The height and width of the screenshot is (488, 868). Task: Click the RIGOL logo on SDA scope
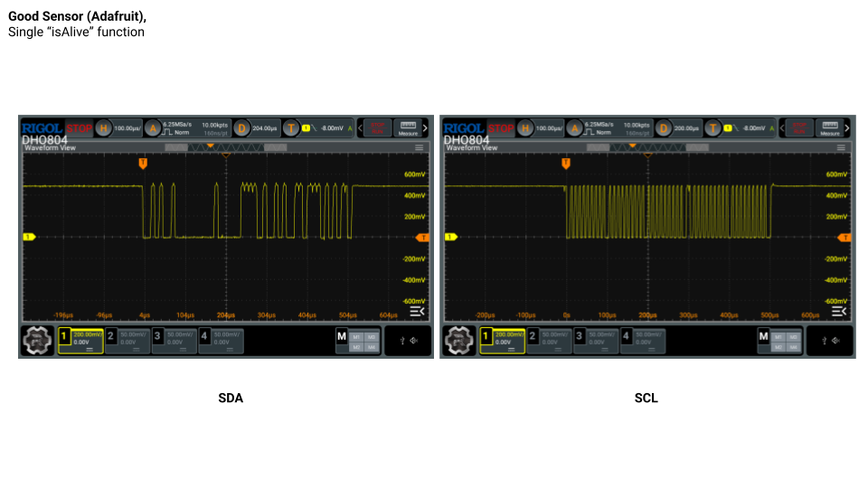(42, 127)
